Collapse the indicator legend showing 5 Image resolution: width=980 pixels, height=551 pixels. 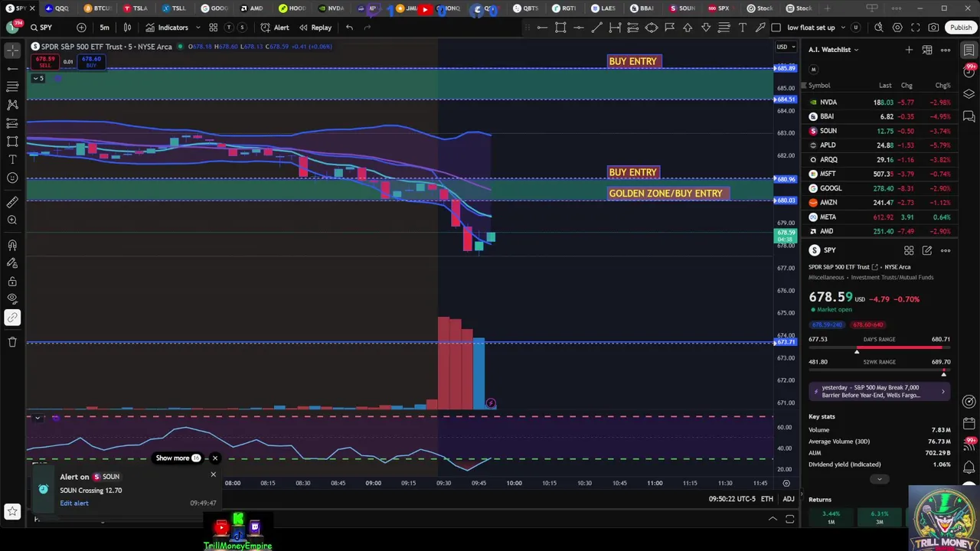pos(38,78)
